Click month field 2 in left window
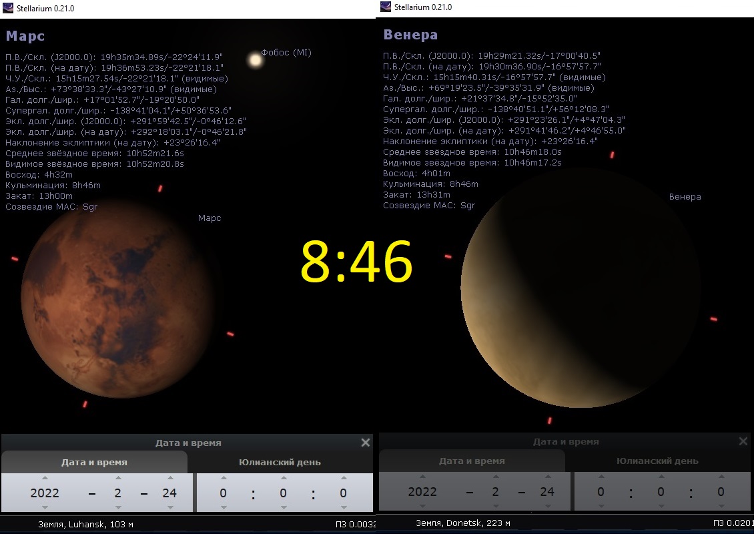The height and width of the screenshot is (536, 756). pyautogui.click(x=117, y=493)
